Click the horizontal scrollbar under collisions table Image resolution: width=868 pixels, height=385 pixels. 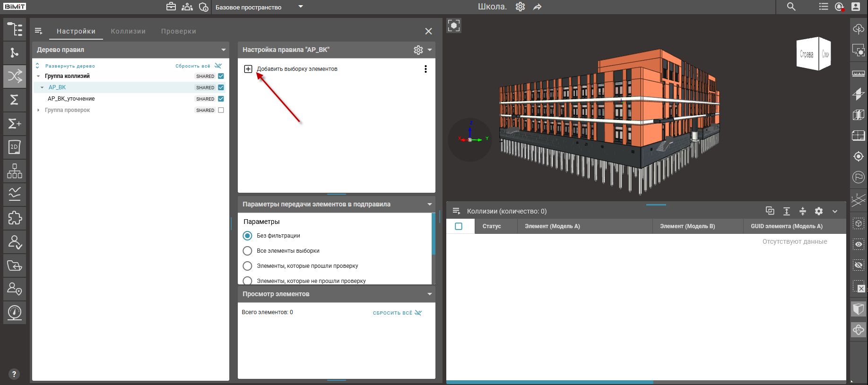549,382
